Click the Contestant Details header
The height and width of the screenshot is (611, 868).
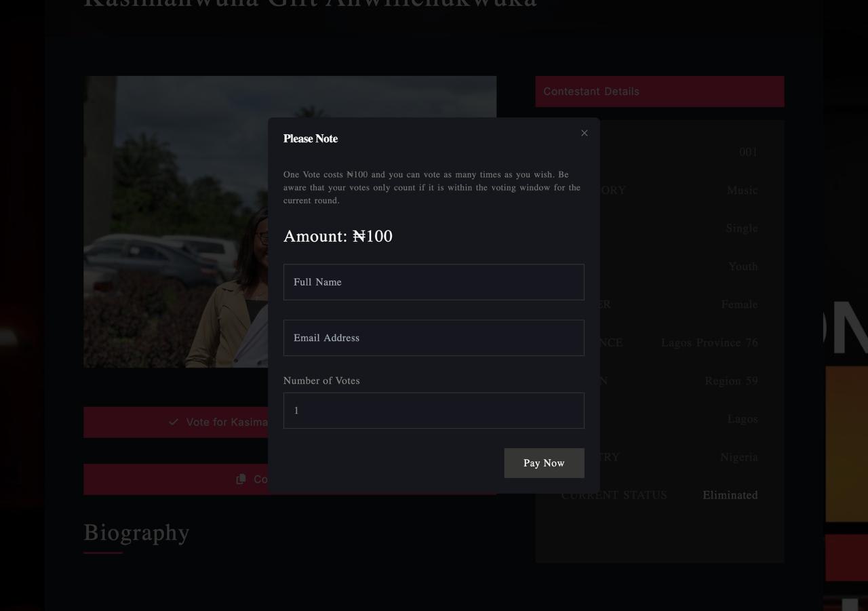click(x=660, y=92)
